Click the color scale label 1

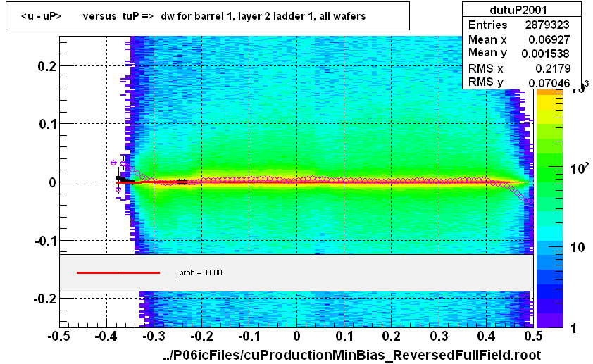point(574,328)
